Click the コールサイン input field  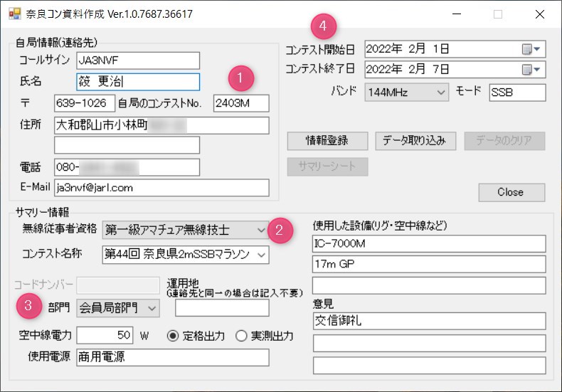pos(137,60)
